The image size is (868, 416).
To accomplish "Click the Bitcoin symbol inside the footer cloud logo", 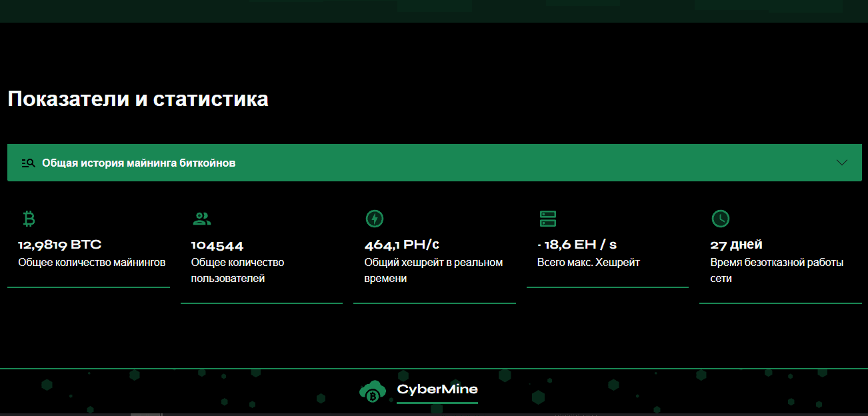I will click(373, 395).
